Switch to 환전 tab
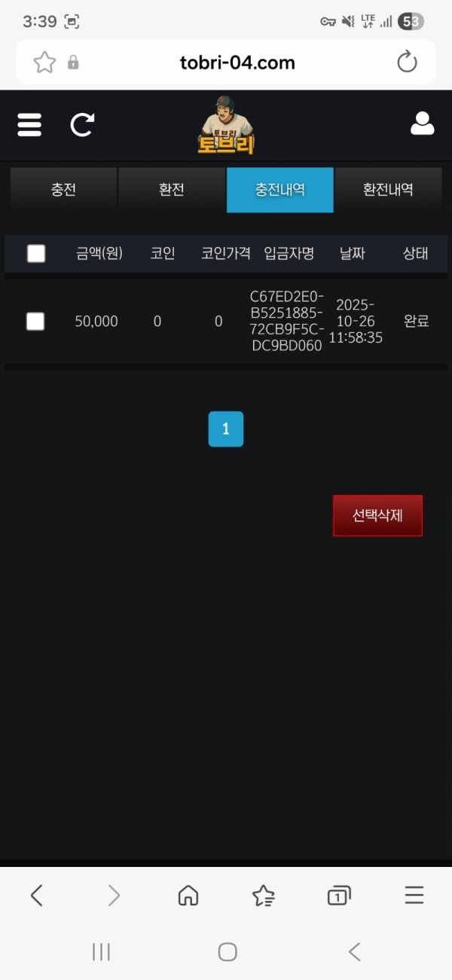The image size is (452, 980). click(x=172, y=190)
